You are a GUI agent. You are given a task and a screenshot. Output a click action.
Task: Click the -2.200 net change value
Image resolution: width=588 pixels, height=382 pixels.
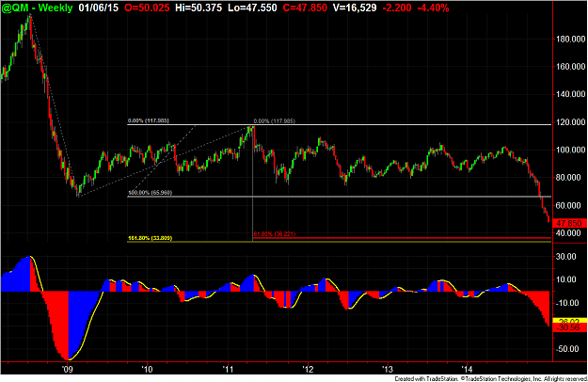[x=397, y=8]
